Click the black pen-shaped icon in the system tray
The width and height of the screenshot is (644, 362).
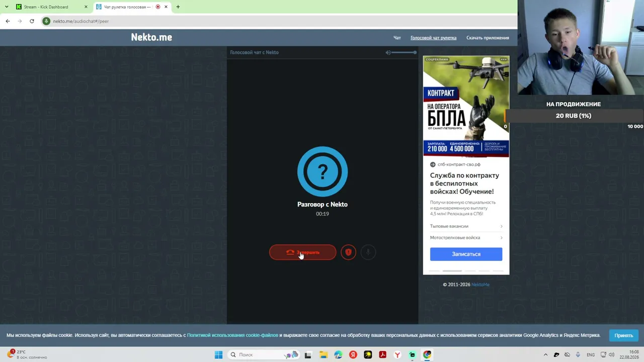tap(556, 355)
